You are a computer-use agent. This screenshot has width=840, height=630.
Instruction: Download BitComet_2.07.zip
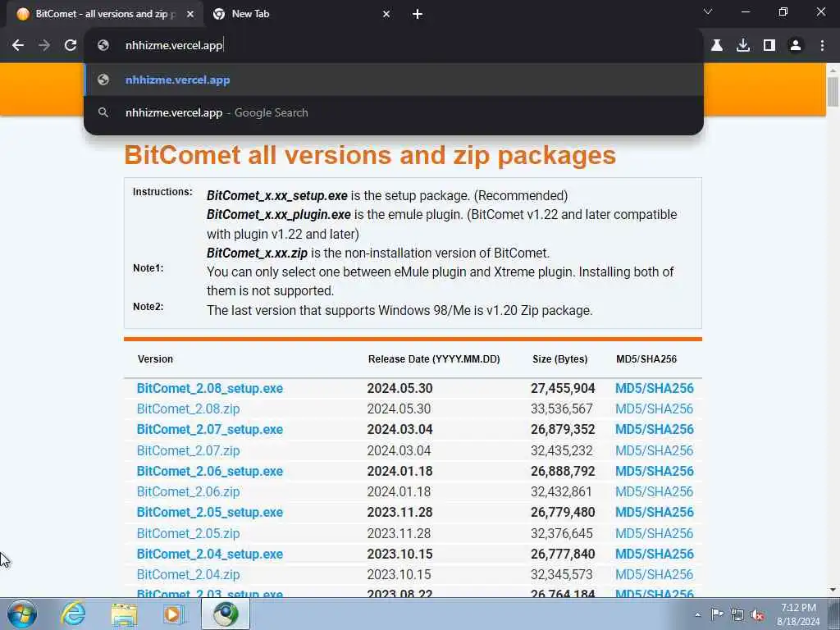(188, 450)
